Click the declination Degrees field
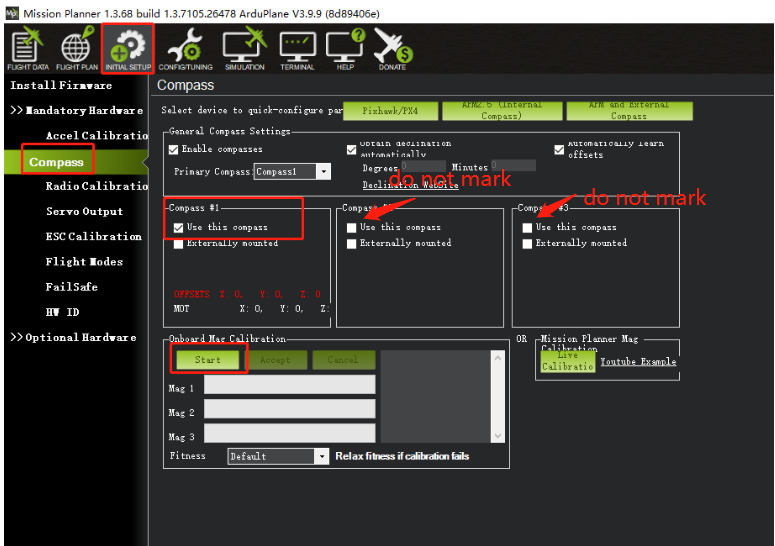This screenshot has height=546, width=775. [x=424, y=166]
